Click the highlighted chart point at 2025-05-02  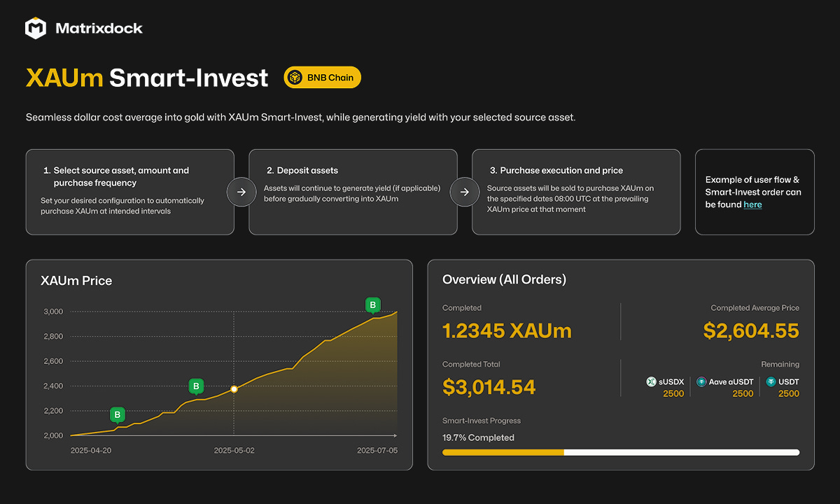coord(234,389)
